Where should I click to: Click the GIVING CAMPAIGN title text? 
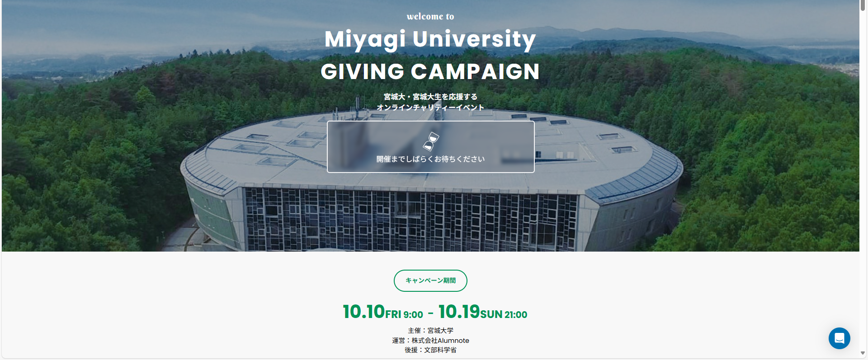point(430,71)
